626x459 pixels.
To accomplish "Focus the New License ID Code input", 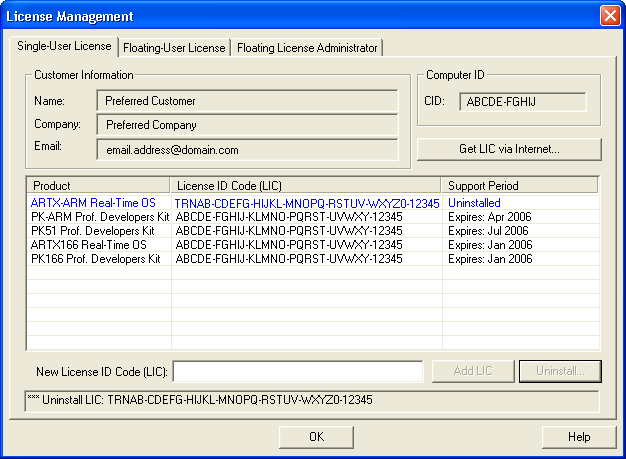I will tap(298, 372).
